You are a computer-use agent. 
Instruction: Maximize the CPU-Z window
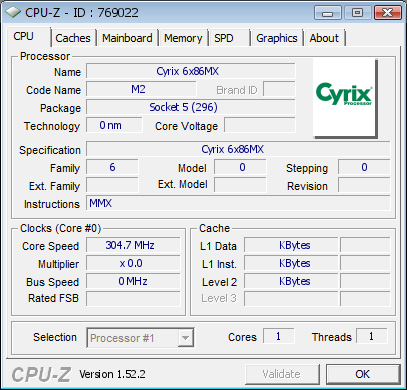pos(357,13)
